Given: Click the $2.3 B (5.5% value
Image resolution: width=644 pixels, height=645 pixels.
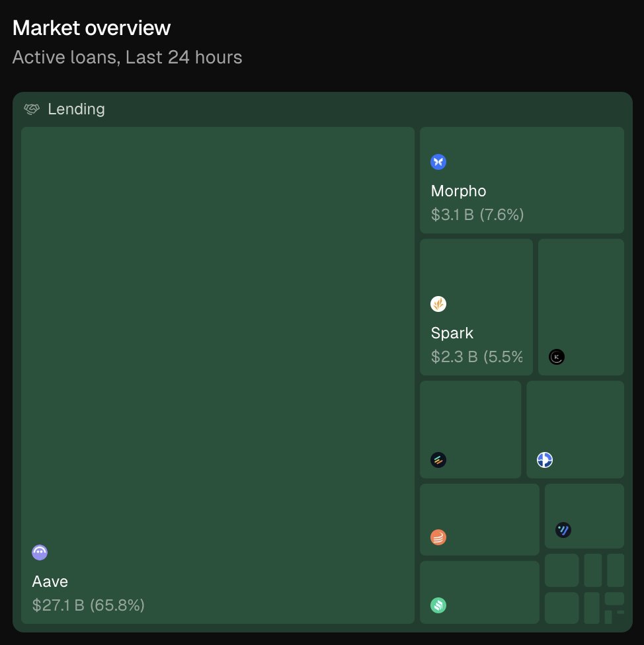Looking at the screenshot, I should point(477,357).
